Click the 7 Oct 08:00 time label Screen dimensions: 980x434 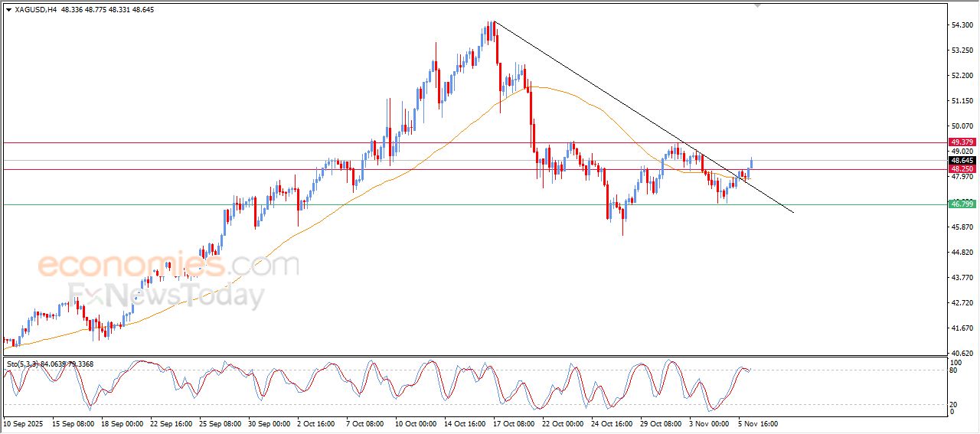(x=364, y=423)
